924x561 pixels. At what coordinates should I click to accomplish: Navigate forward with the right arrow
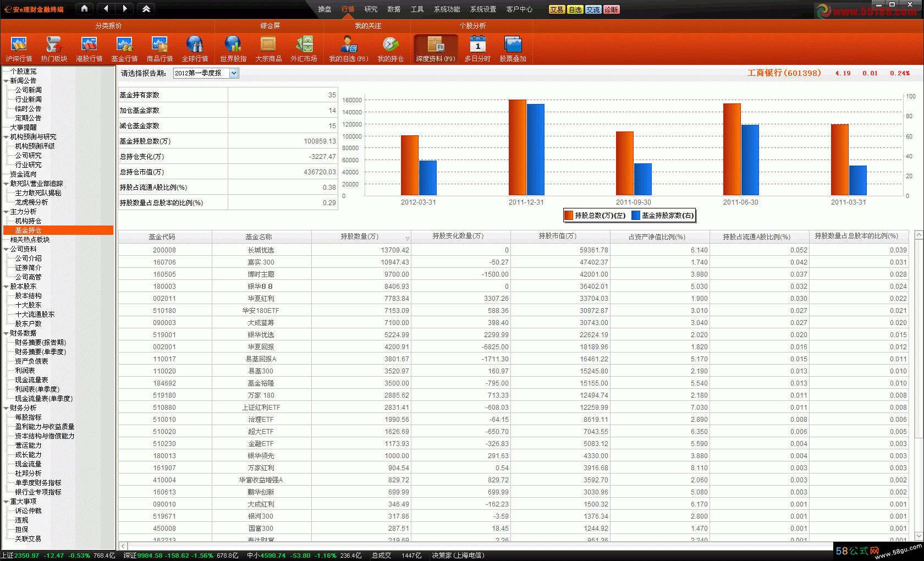click(125, 9)
